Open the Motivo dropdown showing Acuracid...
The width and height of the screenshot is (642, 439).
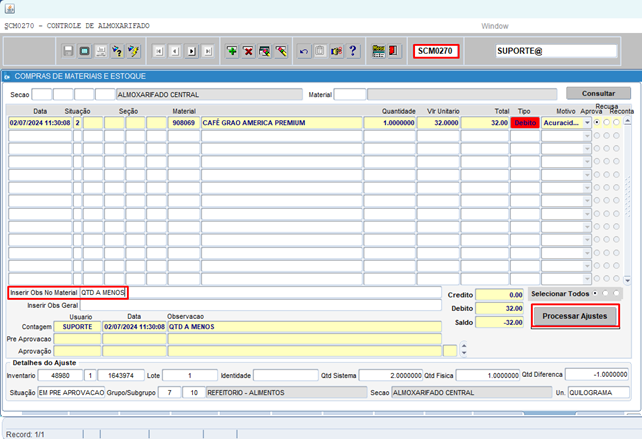click(x=587, y=123)
